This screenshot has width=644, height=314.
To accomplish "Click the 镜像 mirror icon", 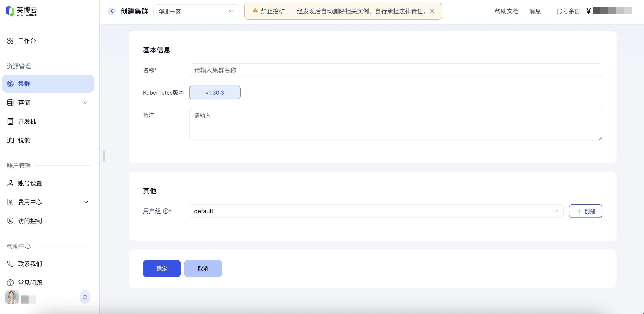I will pos(10,140).
